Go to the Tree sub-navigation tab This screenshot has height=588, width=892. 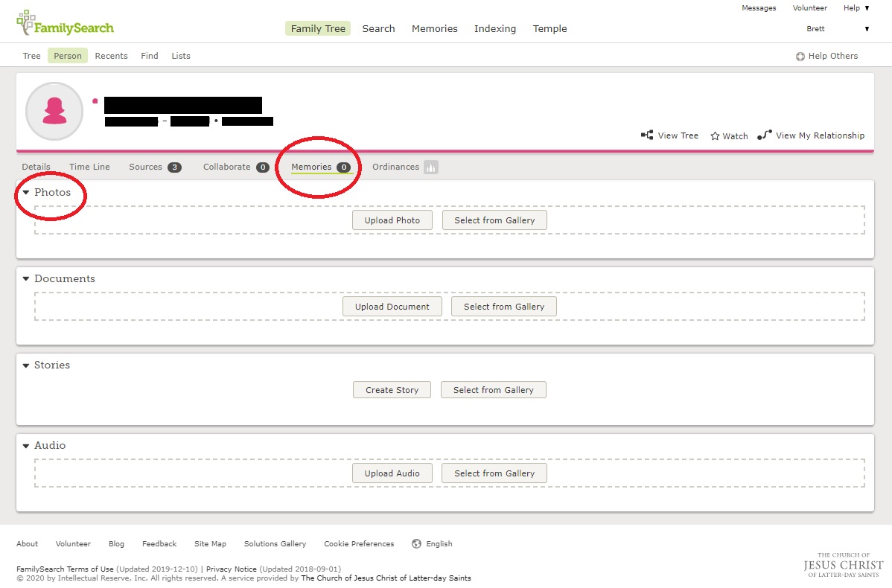coord(31,56)
